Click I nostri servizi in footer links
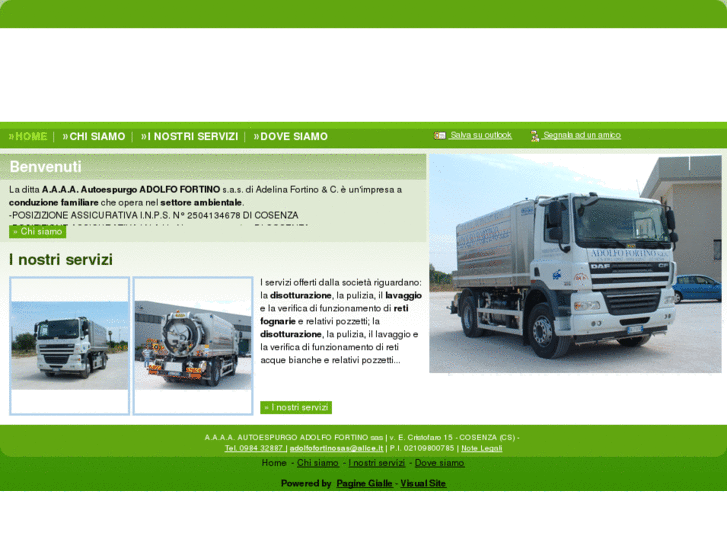 376,463
